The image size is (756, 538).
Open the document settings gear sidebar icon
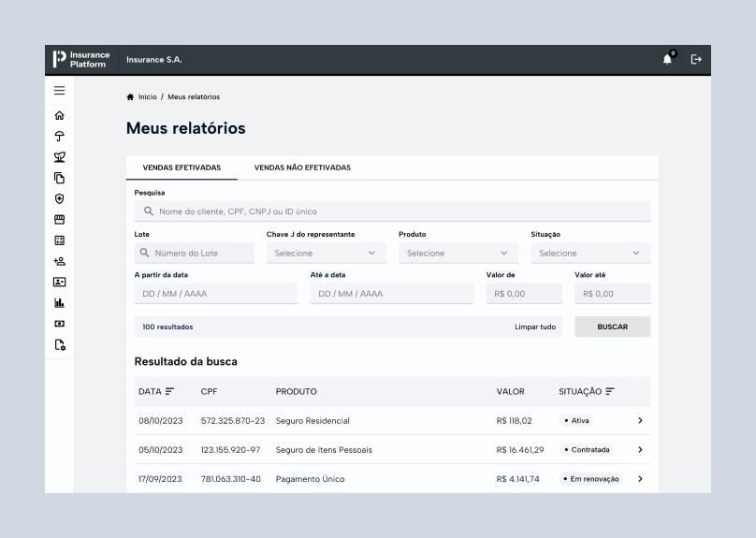[60, 344]
